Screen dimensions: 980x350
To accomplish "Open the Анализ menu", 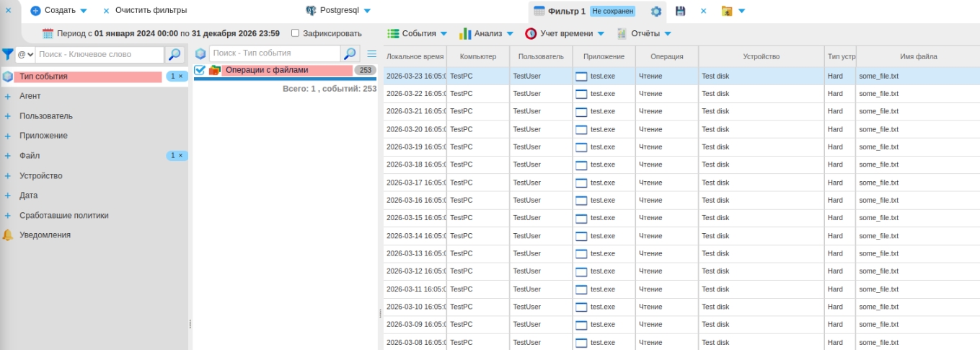I will tap(487, 33).
